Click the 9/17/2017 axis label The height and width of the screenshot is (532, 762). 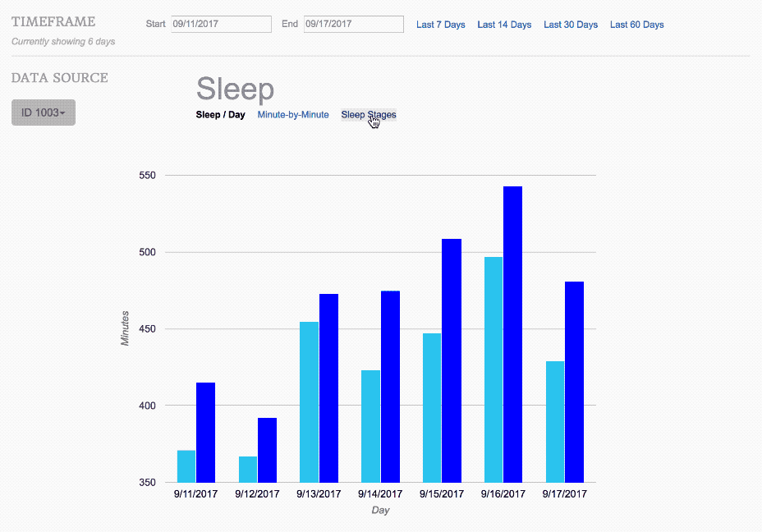pyautogui.click(x=565, y=494)
